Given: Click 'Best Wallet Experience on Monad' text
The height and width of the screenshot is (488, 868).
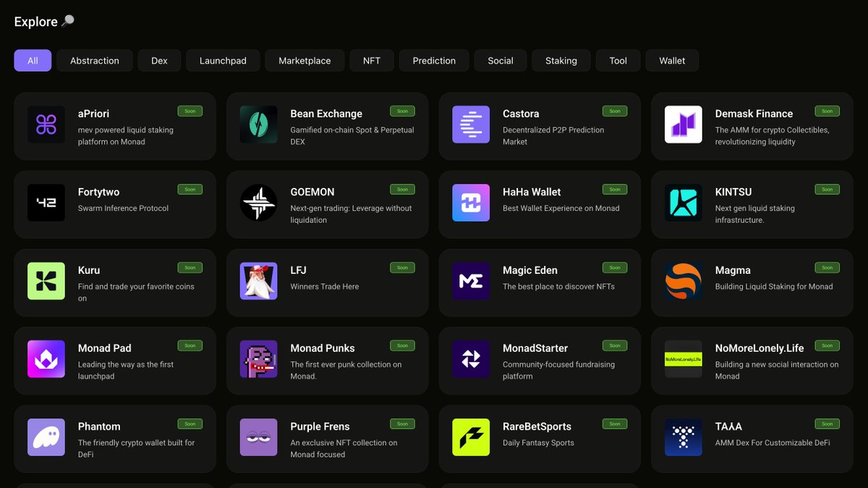Looking at the screenshot, I should [561, 208].
